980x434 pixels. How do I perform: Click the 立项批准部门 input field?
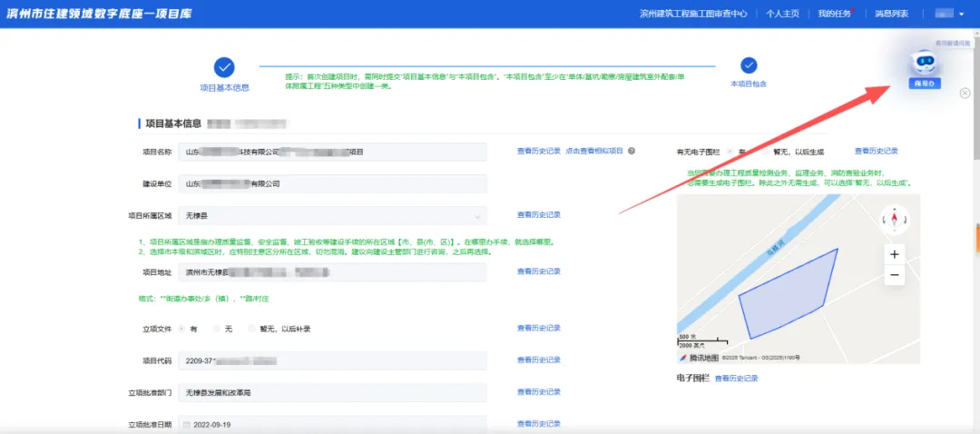click(332, 393)
